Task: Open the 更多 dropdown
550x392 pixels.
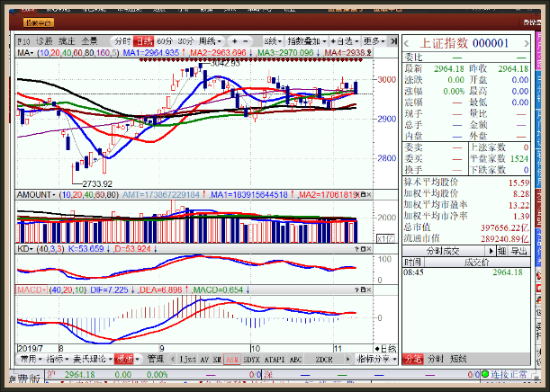Action: pyautogui.click(x=374, y=41)
